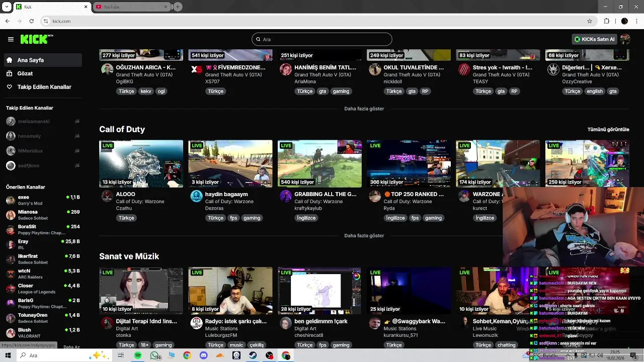Click the İngilizce tag under GRABBING ALL THE G
Viewport: 644px width, 362px height.
[x=306, y=218]
